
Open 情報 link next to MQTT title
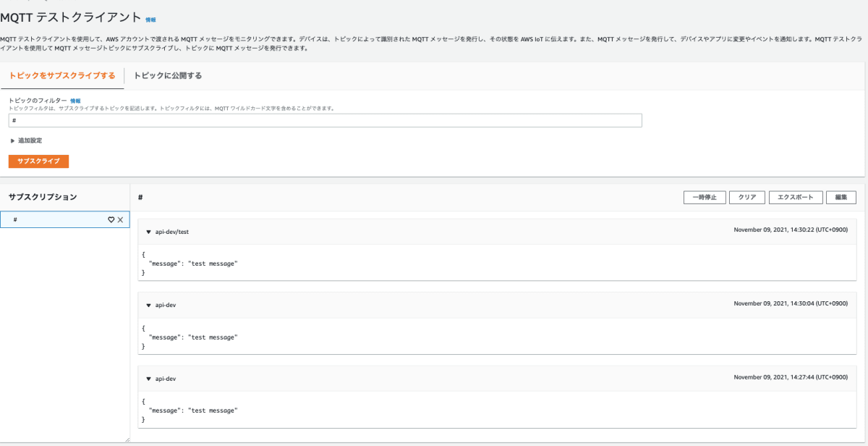pos(150,20)
